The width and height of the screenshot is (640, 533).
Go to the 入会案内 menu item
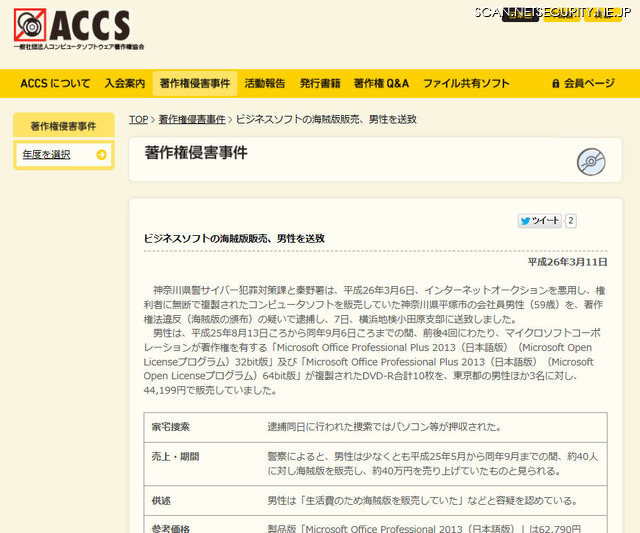pos(125,84)
